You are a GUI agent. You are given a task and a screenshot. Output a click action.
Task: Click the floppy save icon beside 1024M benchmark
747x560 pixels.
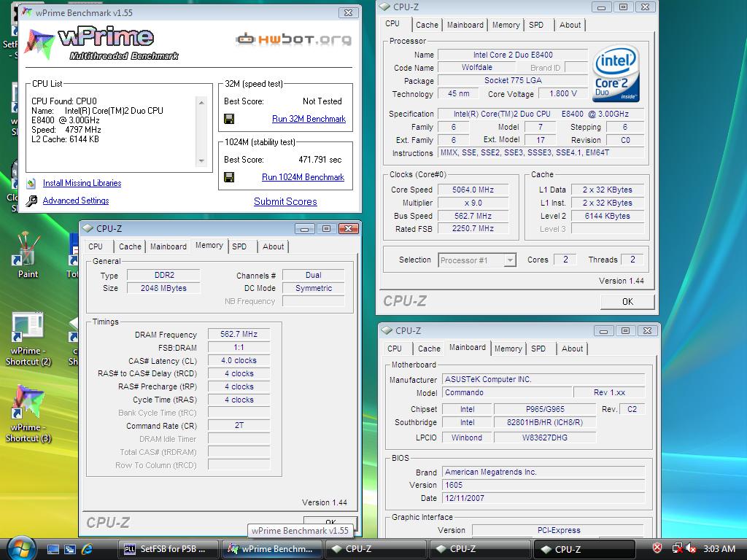(x=229, y=177)
